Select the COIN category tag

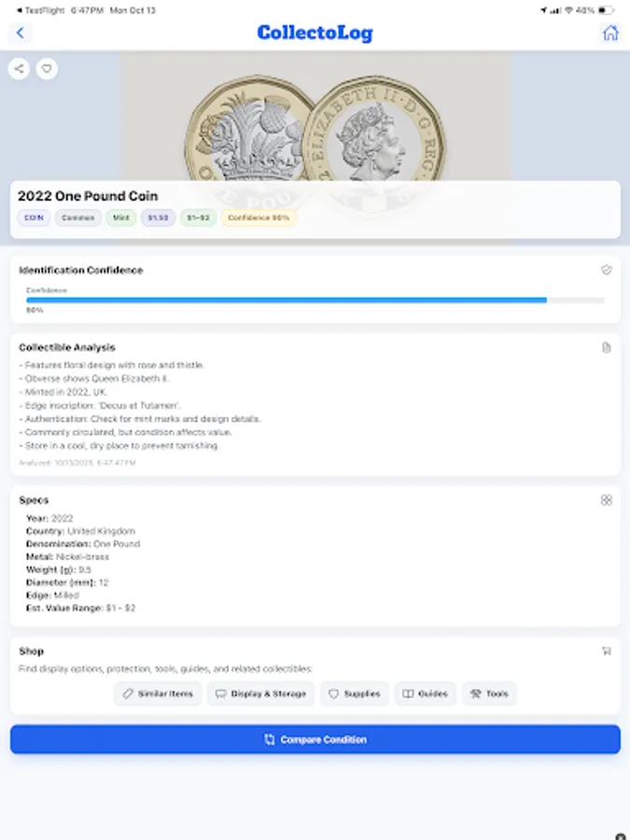tap(34, 217)
